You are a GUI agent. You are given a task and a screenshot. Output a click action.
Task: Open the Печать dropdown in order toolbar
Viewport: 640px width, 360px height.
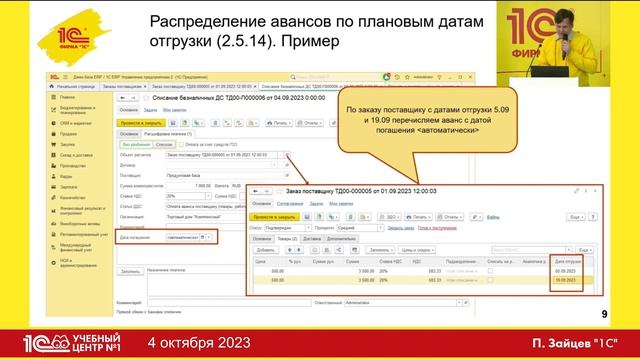pyautogui.click(x=418, y=217)
